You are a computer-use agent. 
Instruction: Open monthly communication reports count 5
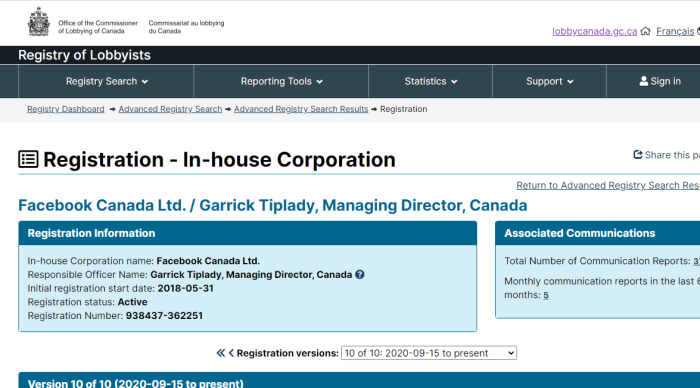(x=546, y=295)
